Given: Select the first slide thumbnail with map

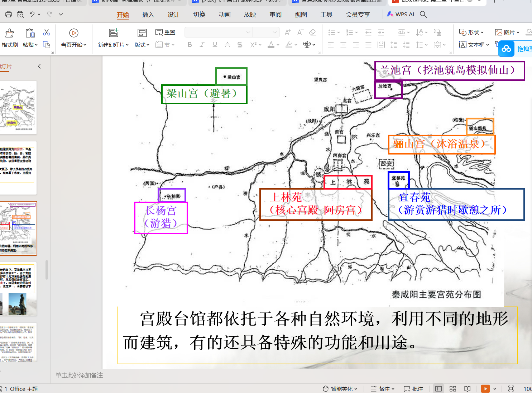Looking at the screenshot, I should 18,108.
